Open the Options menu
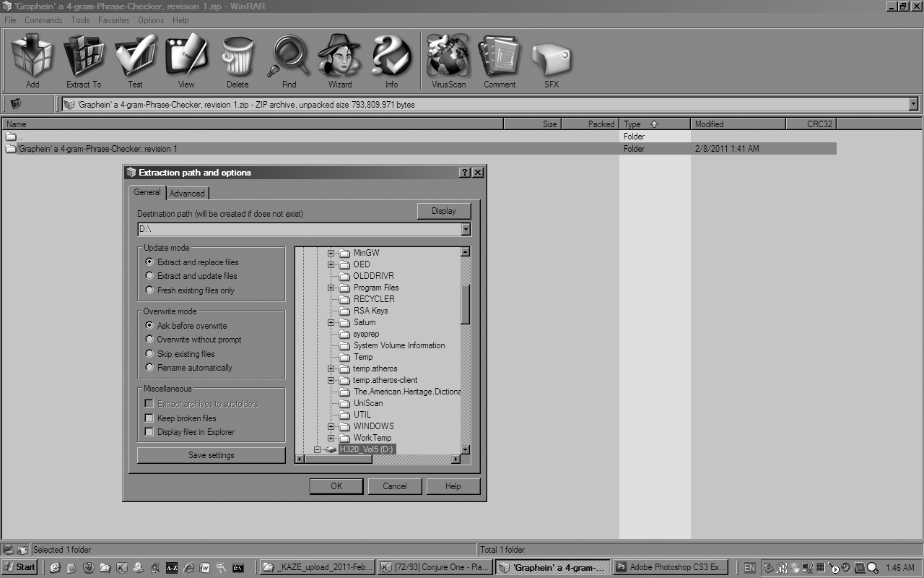Screen dimensions: 924x578 [x=151, y=20]
